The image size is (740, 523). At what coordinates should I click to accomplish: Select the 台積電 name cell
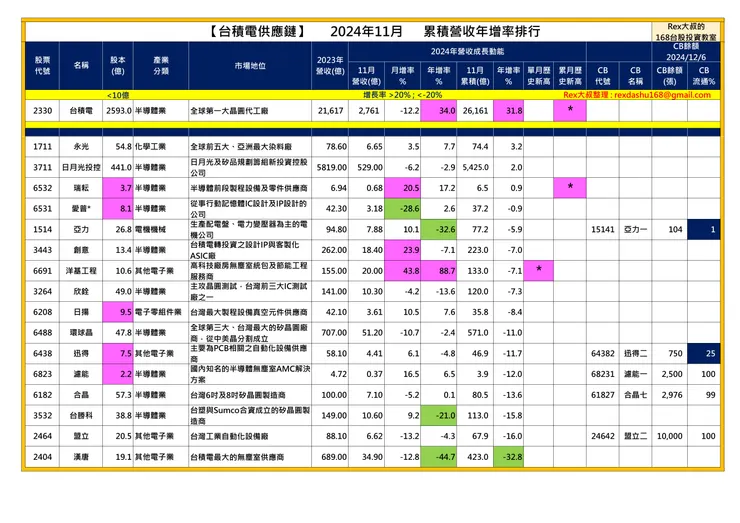click(81, 110)
